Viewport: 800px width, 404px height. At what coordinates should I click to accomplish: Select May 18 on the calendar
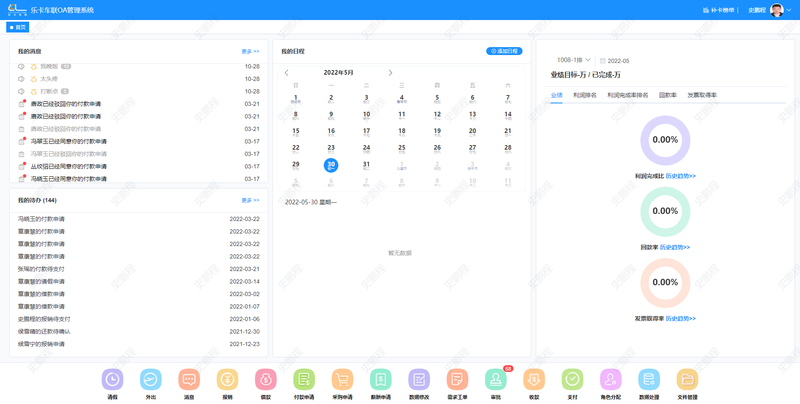point(402,131)
